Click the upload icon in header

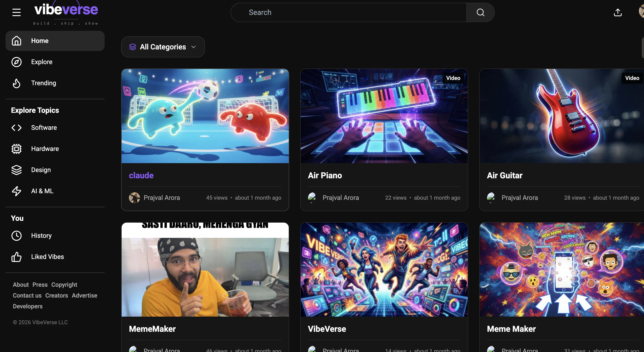[618, 12]
